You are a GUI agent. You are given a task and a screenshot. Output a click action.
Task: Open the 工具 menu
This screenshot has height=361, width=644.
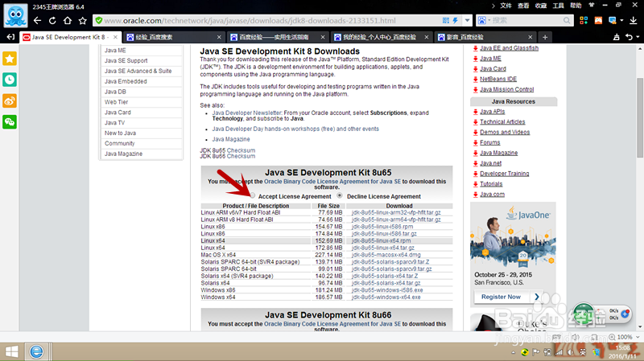pyautogui.click(x=558, y=6)
